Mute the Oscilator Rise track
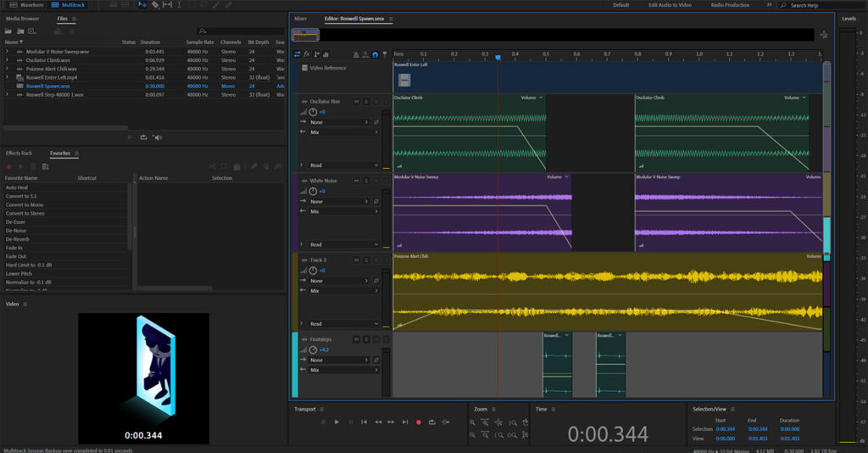The width and height of the screenshot is (868, 453). pyautogui.click(x=357, y=102)
